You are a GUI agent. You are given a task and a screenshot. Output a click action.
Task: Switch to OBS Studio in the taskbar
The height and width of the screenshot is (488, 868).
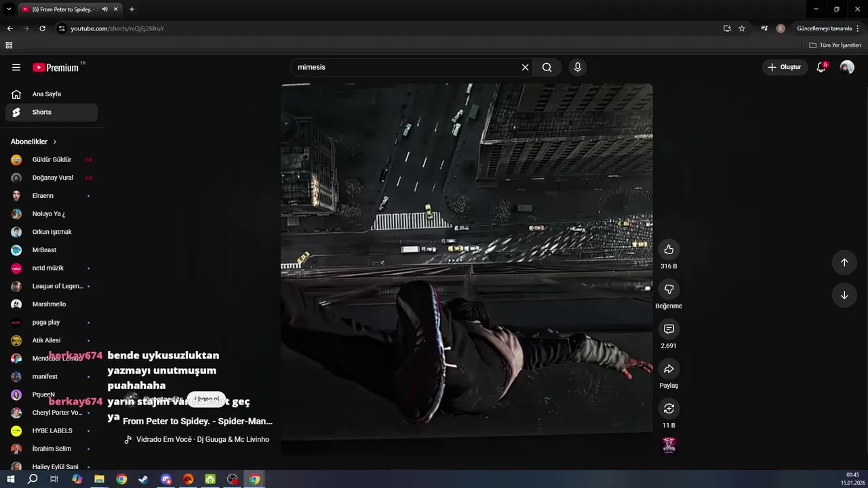(233, 479)
